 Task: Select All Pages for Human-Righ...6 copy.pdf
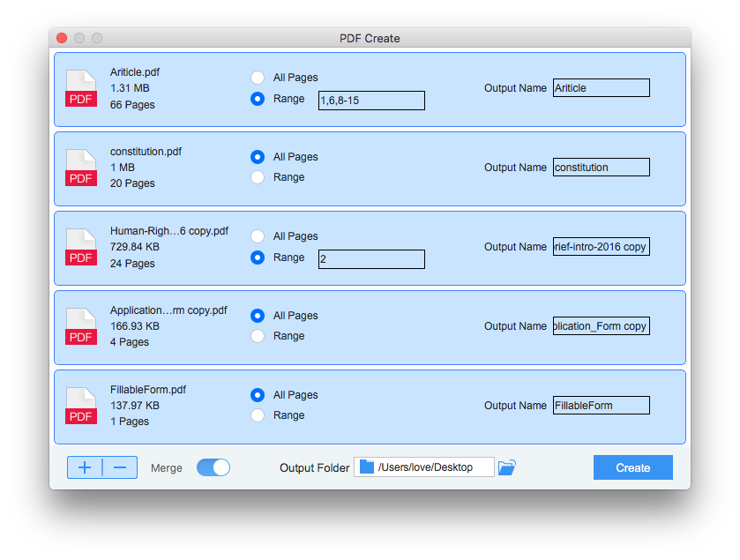tap(257, 235)
